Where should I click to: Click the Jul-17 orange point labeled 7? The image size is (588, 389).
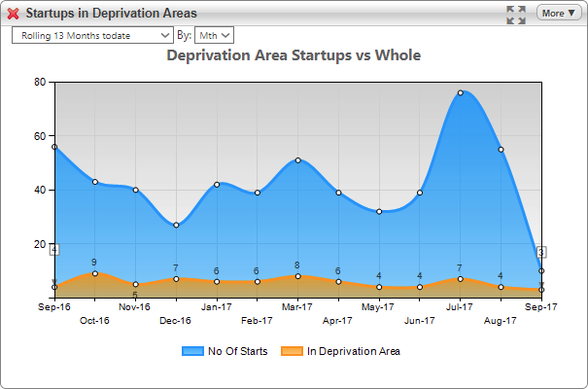[460, 279]
